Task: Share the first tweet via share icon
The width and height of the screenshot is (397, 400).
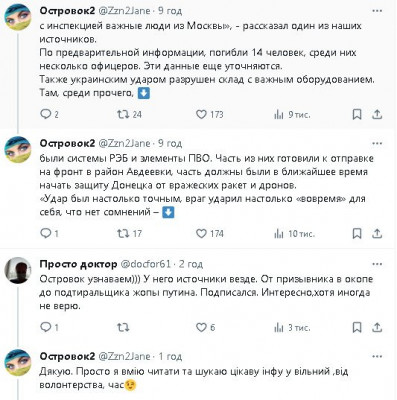Action: pyautogui.click(x=377, y=114)
